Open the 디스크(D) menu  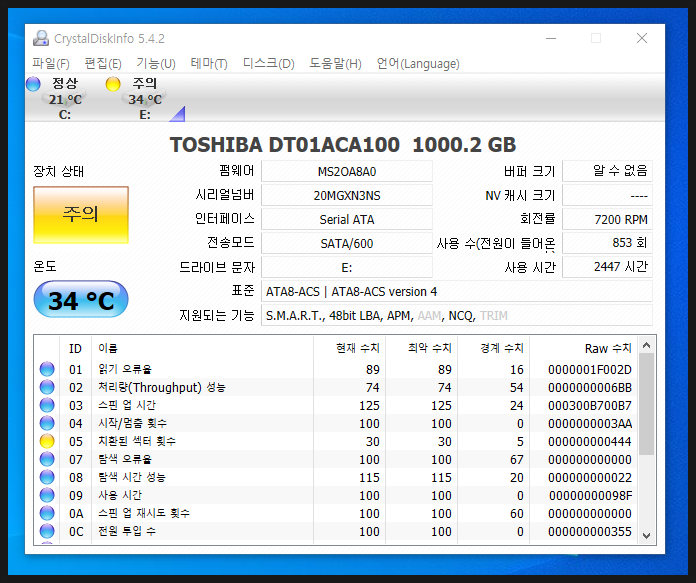(269, 63)
